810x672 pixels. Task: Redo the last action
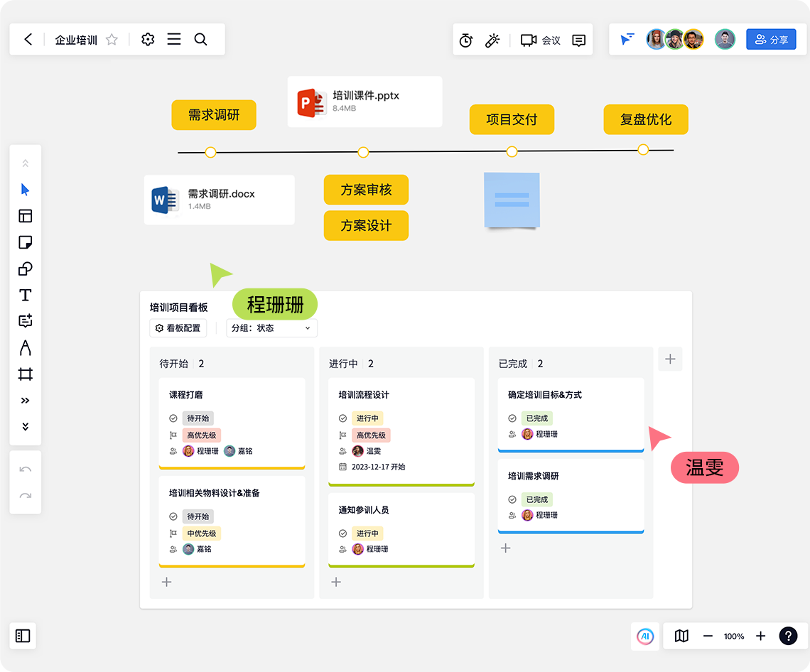[26, 495]
